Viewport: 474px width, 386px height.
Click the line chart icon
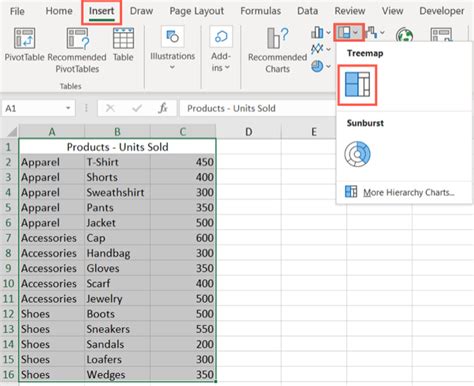(x=317, y=49)
